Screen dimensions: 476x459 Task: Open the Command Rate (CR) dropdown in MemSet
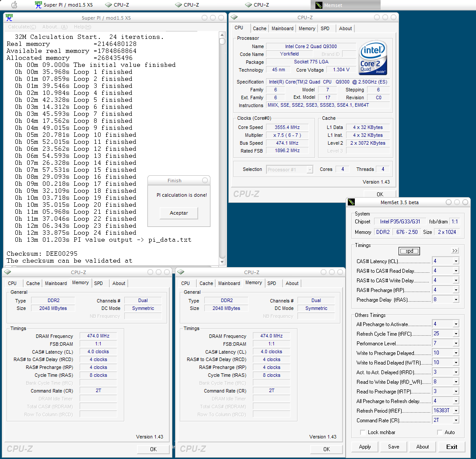(x=456, y=420)
